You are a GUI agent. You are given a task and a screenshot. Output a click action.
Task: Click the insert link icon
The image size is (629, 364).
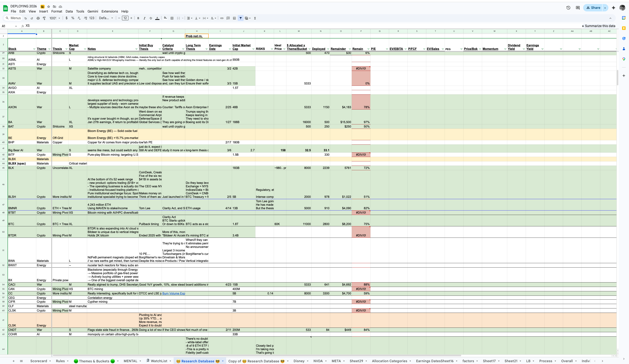click(222, 18)
